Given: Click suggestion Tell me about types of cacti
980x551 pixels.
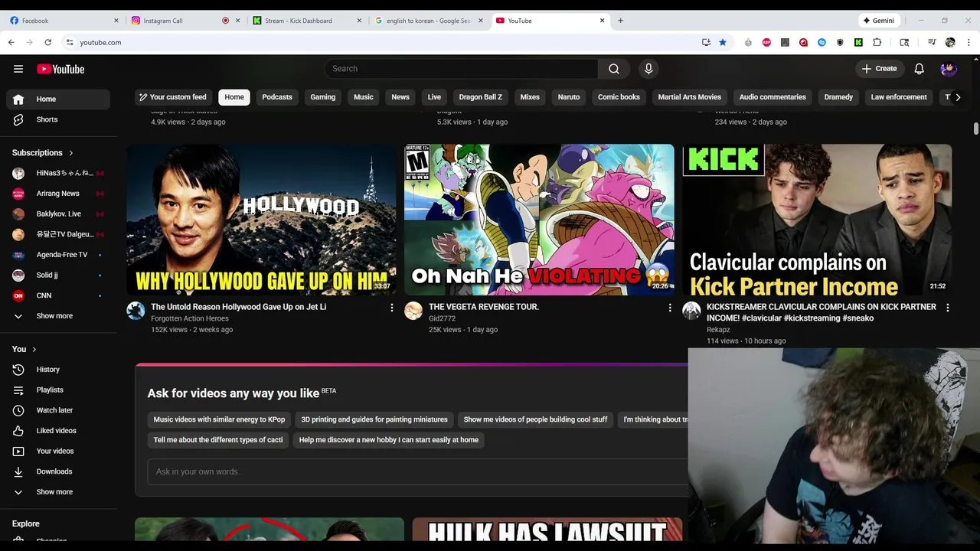Looking at the screenshot, I should point(218,440).
